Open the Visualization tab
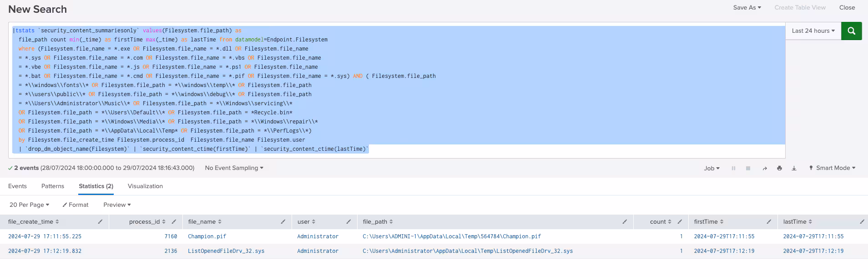Viewport: 868px width, 277px height. [145, 186]
